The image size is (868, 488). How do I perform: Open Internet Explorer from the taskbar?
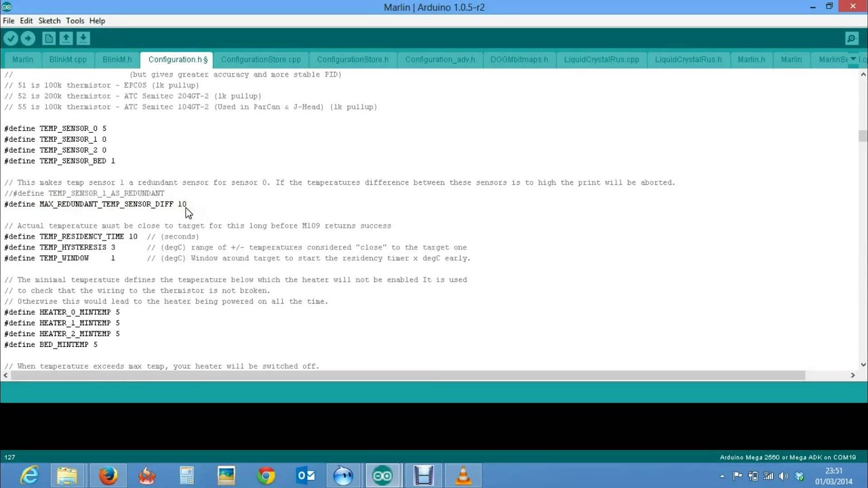pos(29,476)
